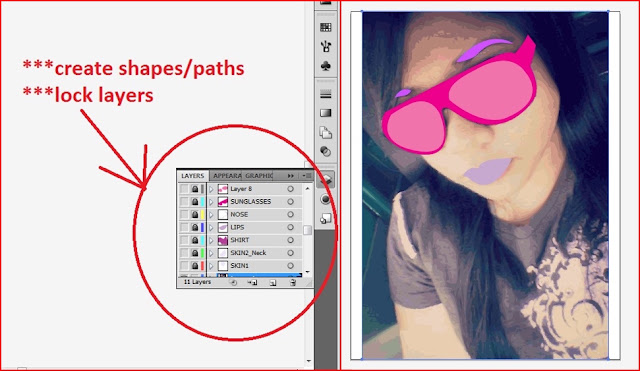
Task: Open the Graphic Styles icon in dock
Action: (325, 219)
